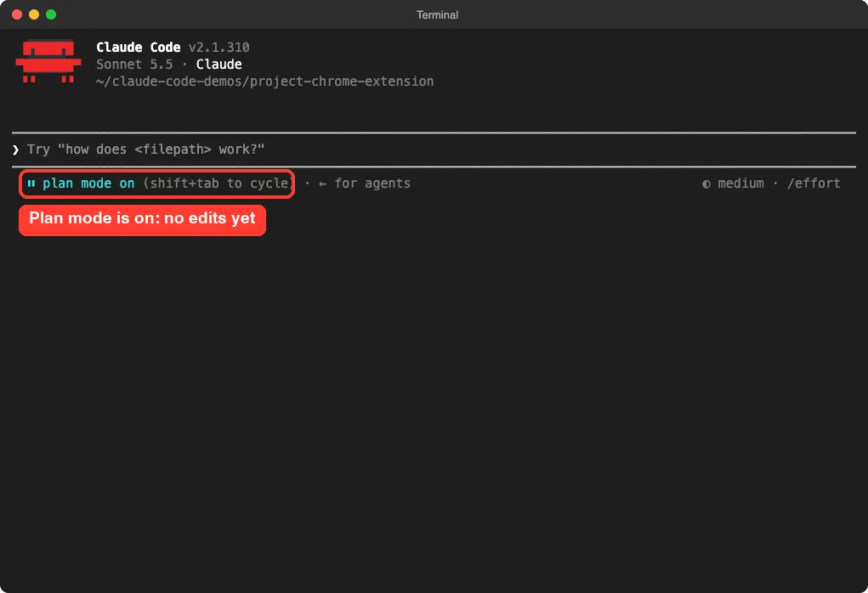Click the version number "v2.1.310"
868x593 pixels.
click(218, 47)
